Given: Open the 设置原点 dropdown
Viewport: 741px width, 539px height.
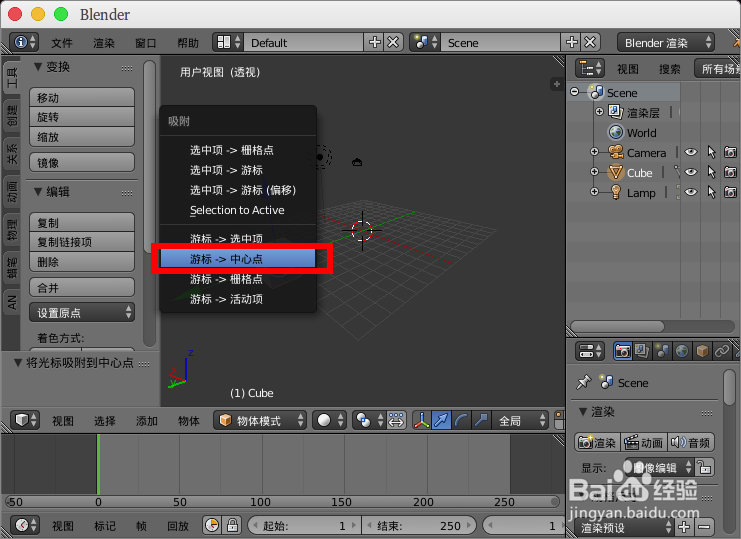Looking at the screenshot, I should pos(82,313).
